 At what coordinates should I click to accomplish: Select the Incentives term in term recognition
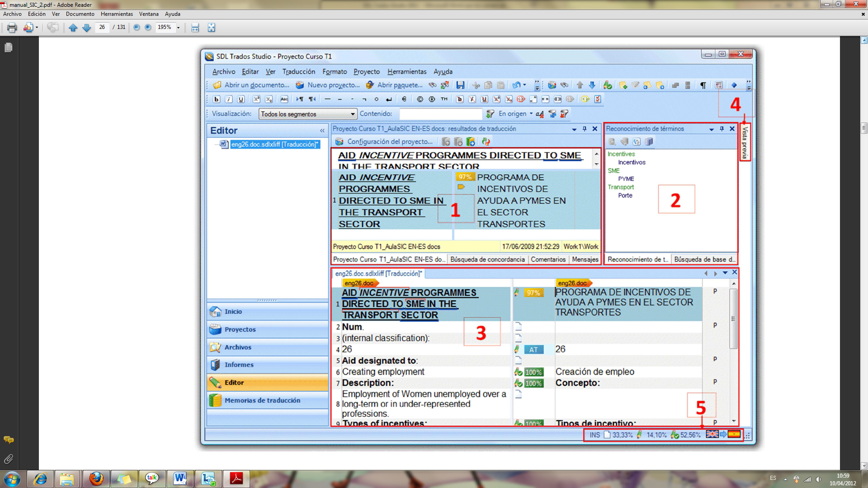[x=621, y=154]
